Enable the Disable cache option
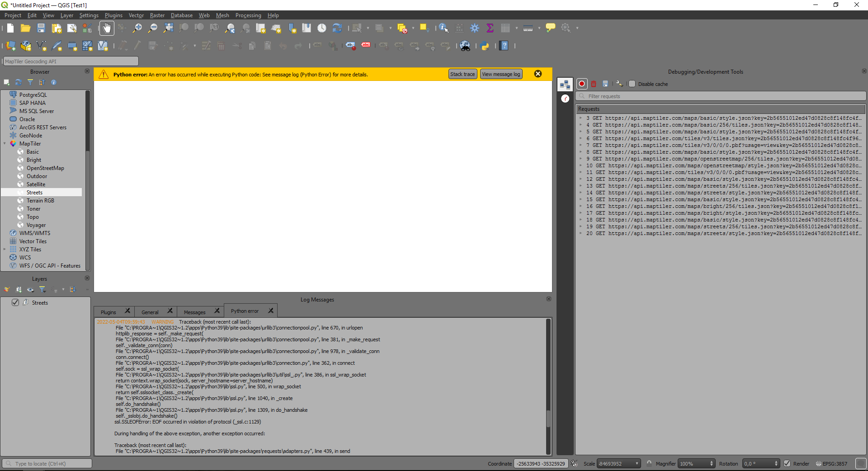The height and width of the screenshot is (471, 868). point(632,84)
